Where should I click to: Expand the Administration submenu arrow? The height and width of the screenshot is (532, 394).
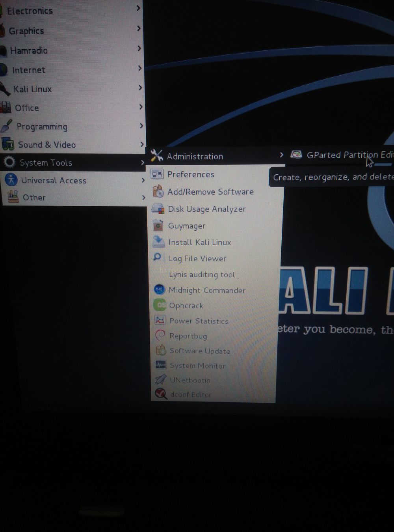(281, 155)
